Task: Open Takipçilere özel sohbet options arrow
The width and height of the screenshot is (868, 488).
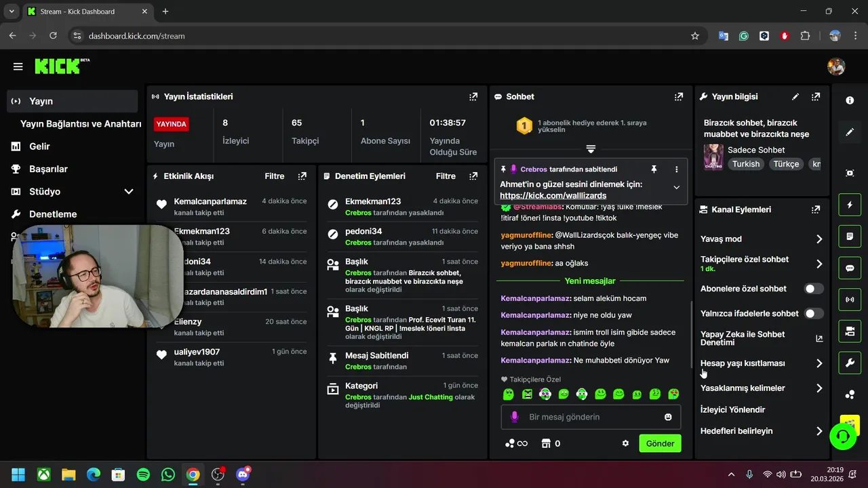Action: point(819,264)
